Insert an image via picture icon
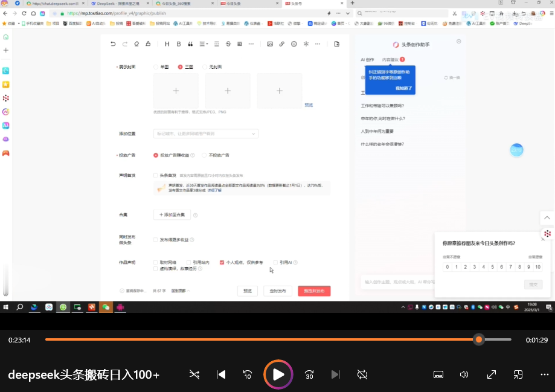 tap(270, 44)
